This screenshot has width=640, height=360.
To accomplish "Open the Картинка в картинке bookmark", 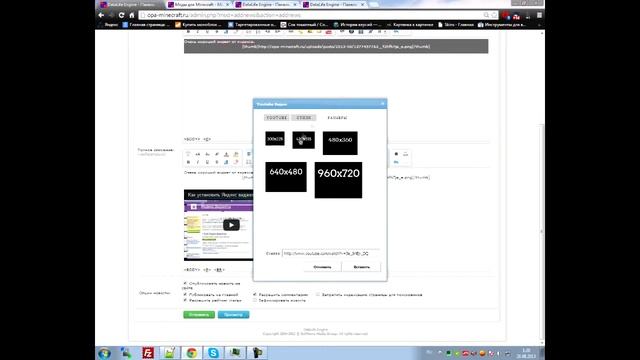I will (410, 24).
